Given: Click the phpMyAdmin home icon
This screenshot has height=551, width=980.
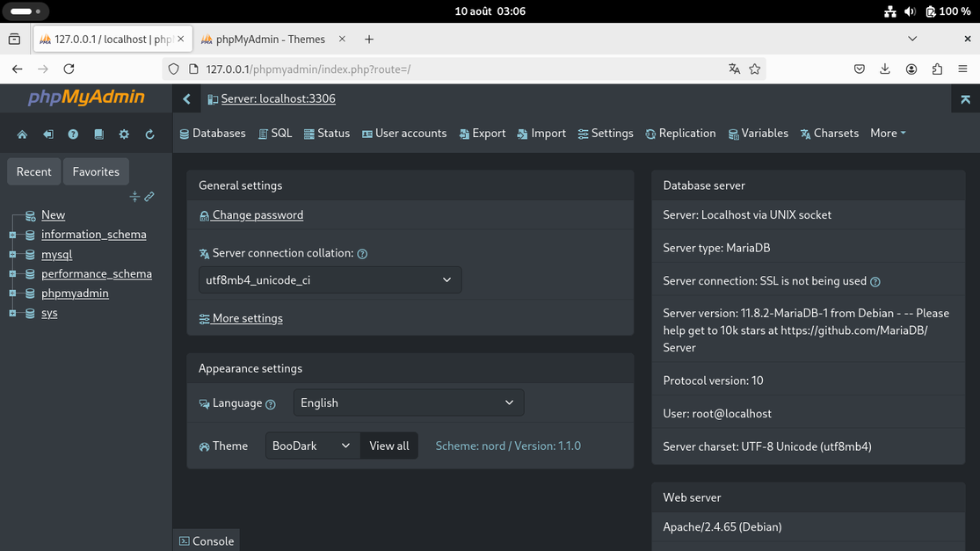Looking at the screenshot, I should pos(23,135).
